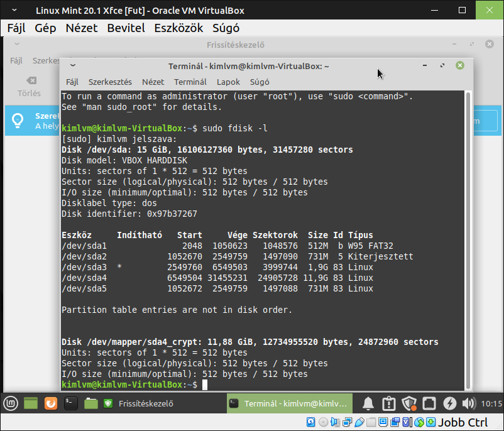Maximize the Terminal window
Viewport: 504px width, 431px height.
[x=442, y=65]
